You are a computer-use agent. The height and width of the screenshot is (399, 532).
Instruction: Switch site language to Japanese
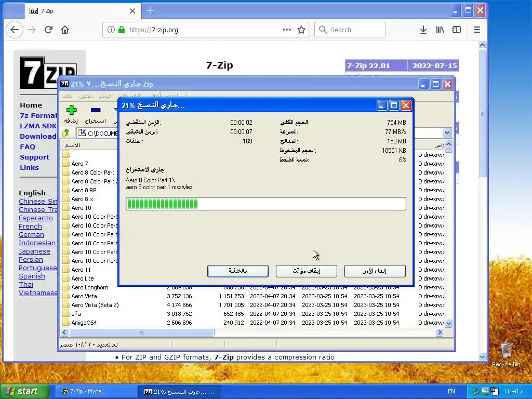coord(34,251)
